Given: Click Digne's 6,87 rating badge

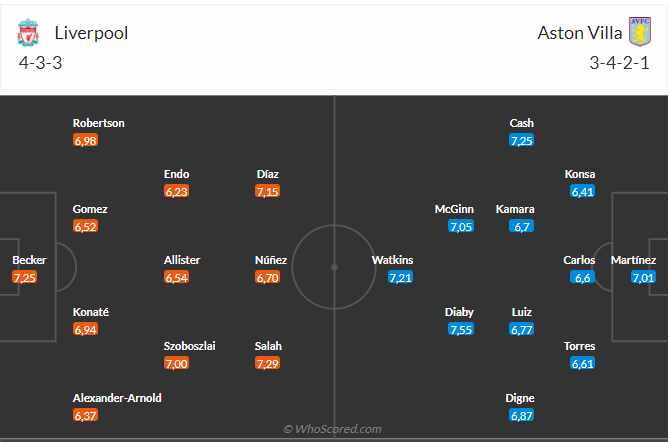Looking at the screenshot, I should (x=521, y=414).
